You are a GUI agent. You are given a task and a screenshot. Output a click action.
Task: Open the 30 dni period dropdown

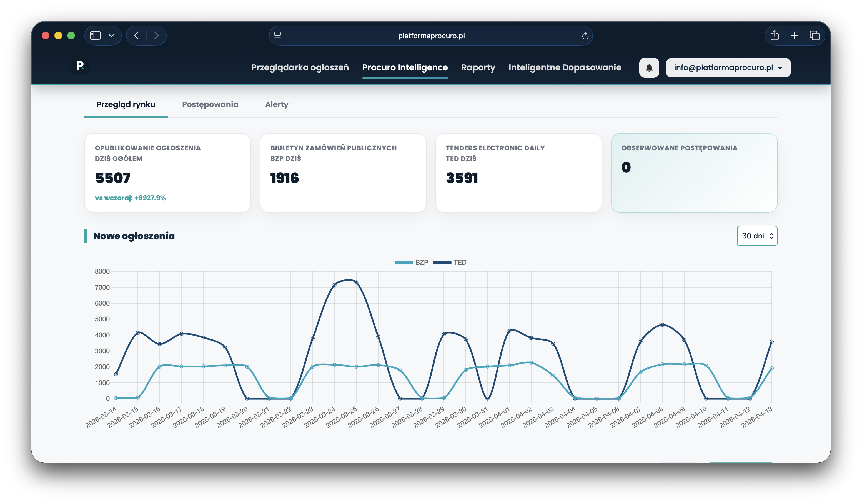757,236
